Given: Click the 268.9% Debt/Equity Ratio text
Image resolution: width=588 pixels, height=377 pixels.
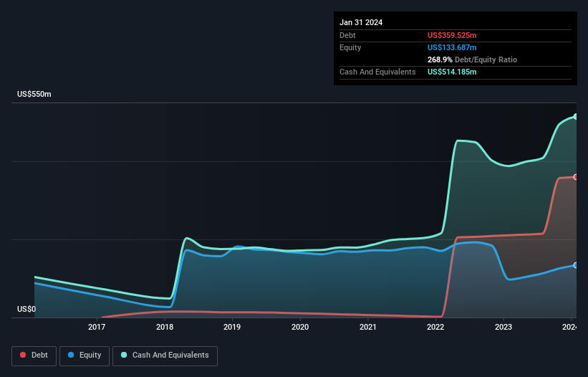Looking at the screenshot, I should click(472, 59).
